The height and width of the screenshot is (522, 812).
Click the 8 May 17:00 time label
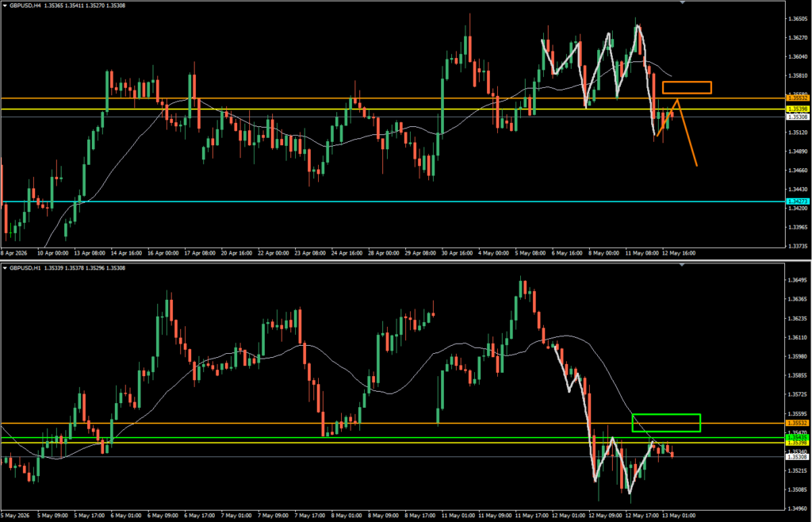pyautogui.click(x=419, y=517)
